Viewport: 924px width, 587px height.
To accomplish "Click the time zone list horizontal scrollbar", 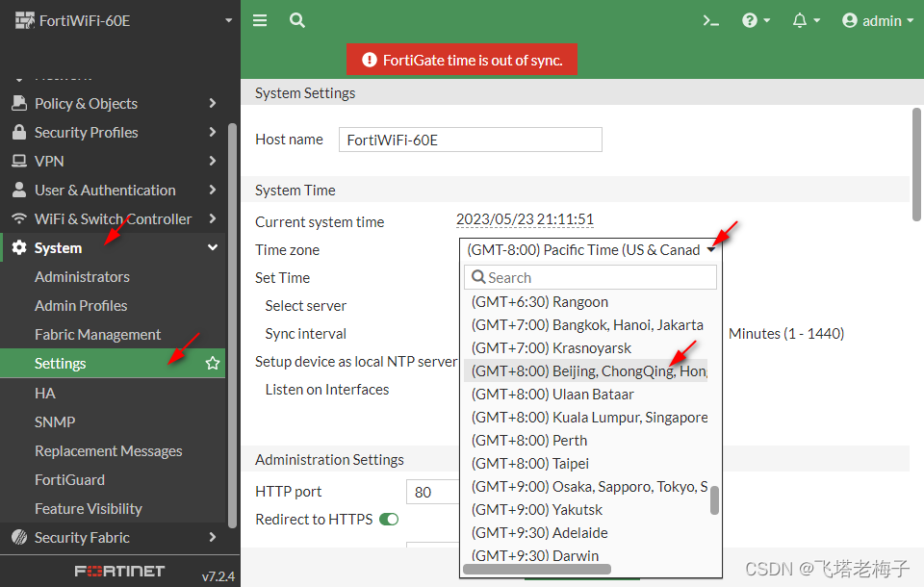I will click(537, 569).
